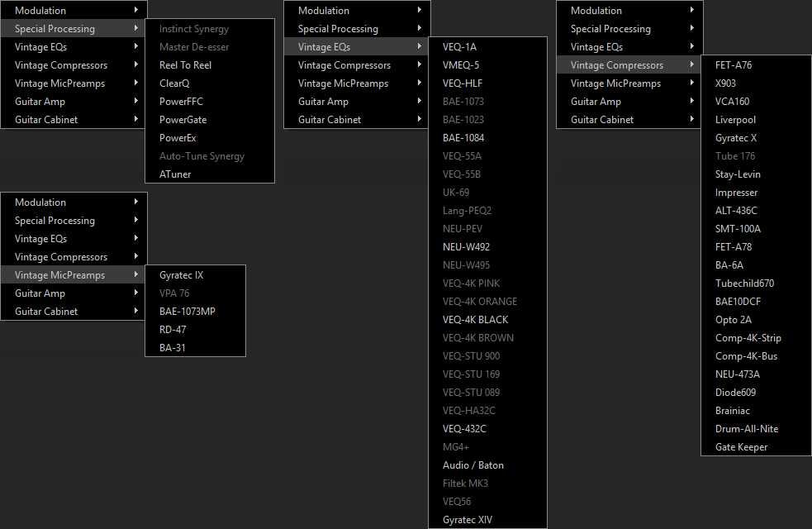
Task: Select the PowerGate entry
Action: pyautogui.click(x=210, y=120)
